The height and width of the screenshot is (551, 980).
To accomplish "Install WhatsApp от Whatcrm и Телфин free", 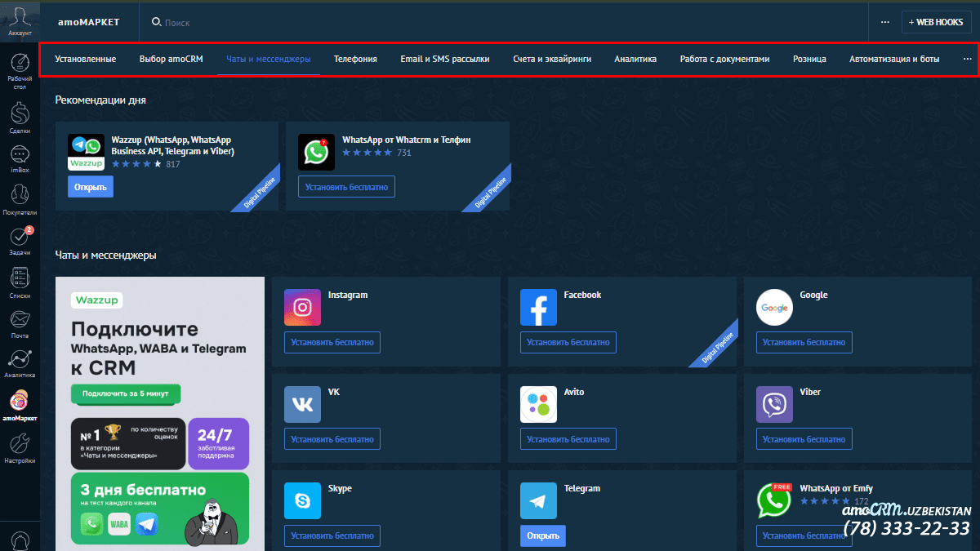I will pos(347,187).
